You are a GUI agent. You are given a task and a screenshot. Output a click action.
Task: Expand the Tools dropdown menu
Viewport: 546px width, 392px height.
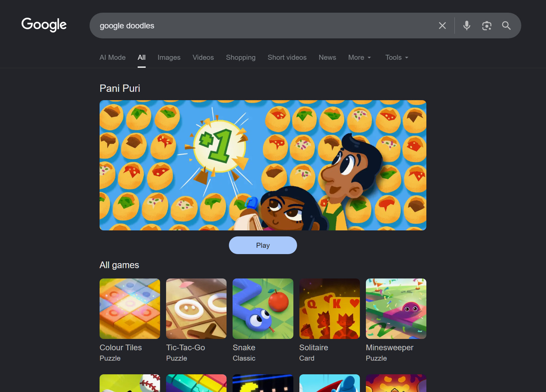[x=397, y=57]
